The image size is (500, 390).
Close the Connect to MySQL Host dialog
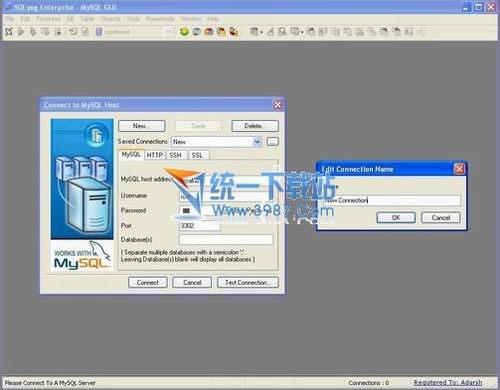click(x=278, y=105)
